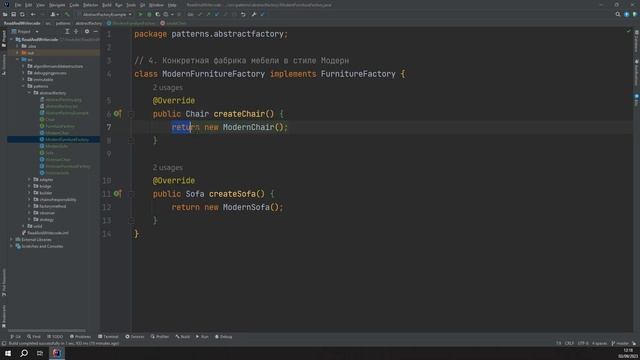Expand External Libraries node
The height and width of the screenshot is (360, 640).
point(11,240)
